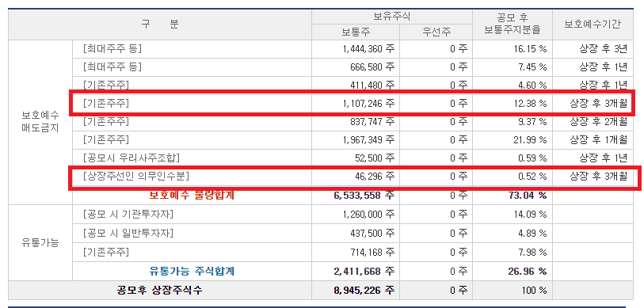Click the '7.98 %' value
Screen dimensions: 644x308
point(532,252)
